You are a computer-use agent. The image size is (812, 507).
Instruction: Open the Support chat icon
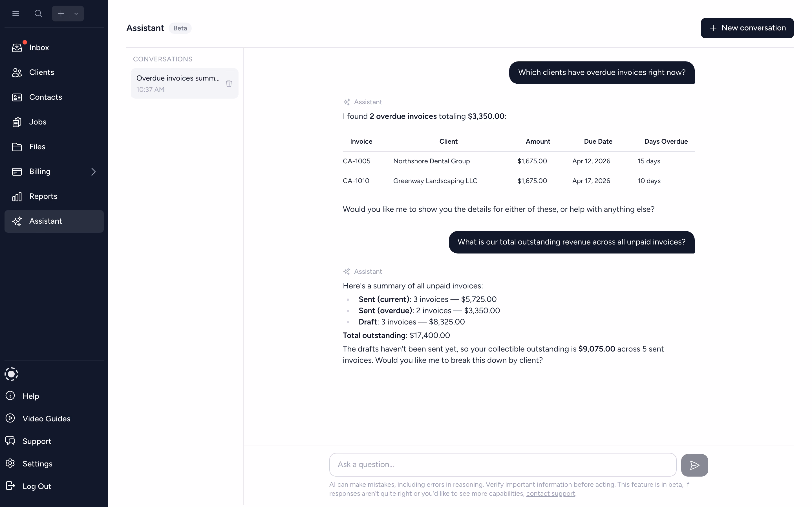coord(10,441)
